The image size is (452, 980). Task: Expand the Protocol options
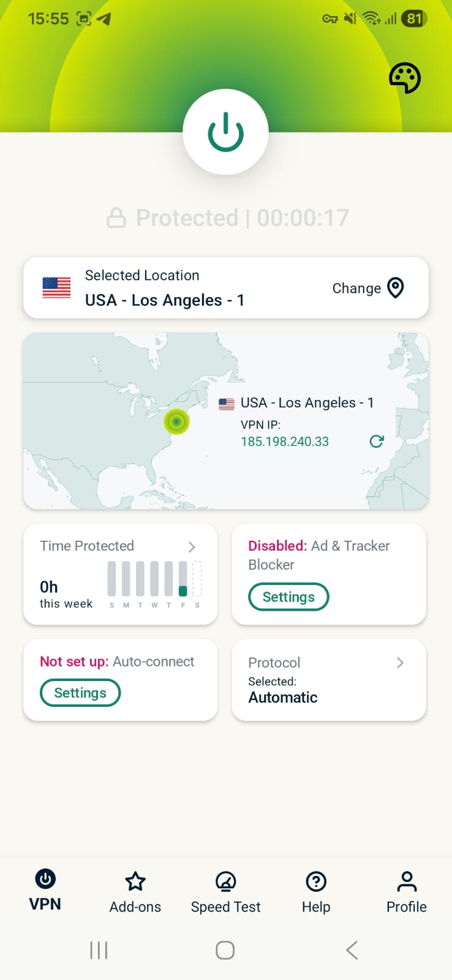pyautogui.click(x=399, y=663)
